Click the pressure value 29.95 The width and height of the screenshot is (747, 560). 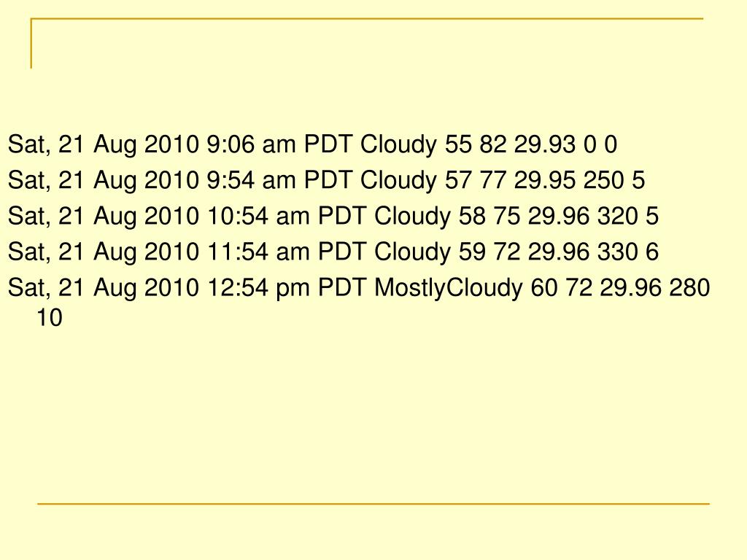tap(544, 180)
